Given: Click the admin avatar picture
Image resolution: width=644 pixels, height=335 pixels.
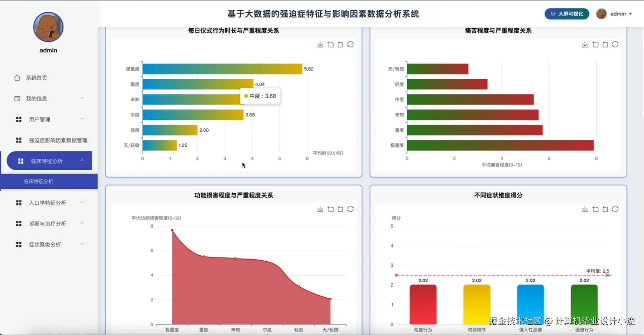Looking at the screenshot, I should pos(601,14).
